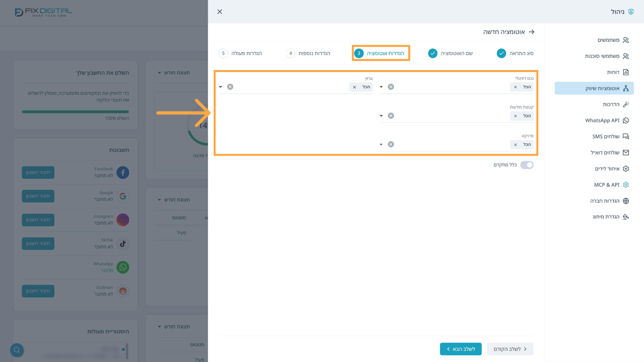Remove the הכל chip in ערוץ

355,87
